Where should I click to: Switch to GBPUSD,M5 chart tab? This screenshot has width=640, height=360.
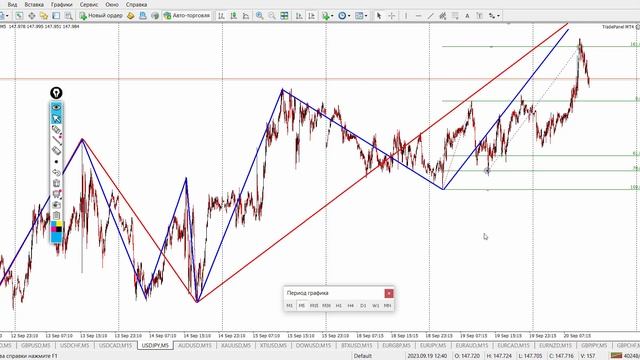[36, 345]
